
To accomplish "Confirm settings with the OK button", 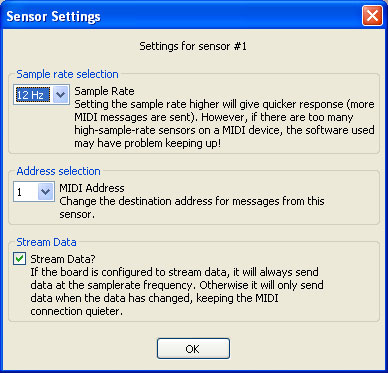I will pyautogui.click(x=193, y=349).
